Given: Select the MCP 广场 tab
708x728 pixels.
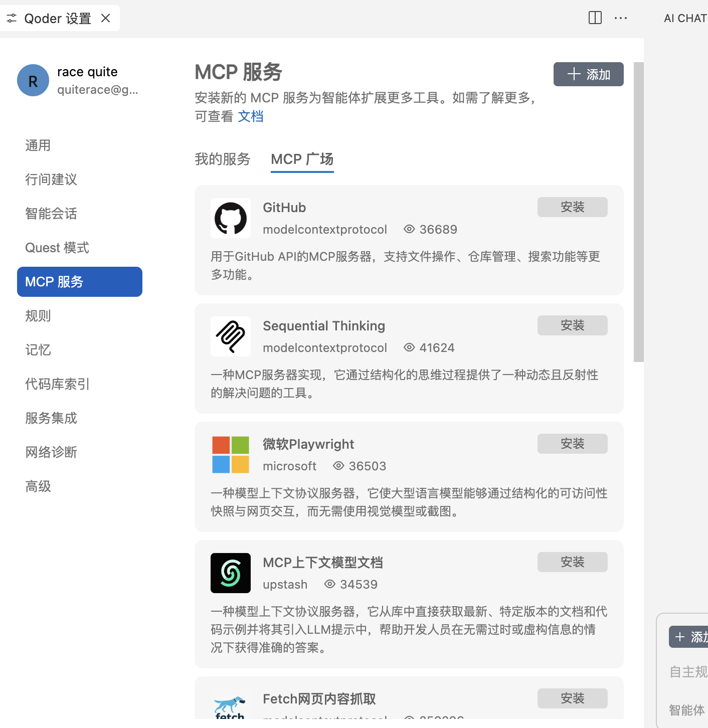Looking at the screenshot, I should 302,159.
